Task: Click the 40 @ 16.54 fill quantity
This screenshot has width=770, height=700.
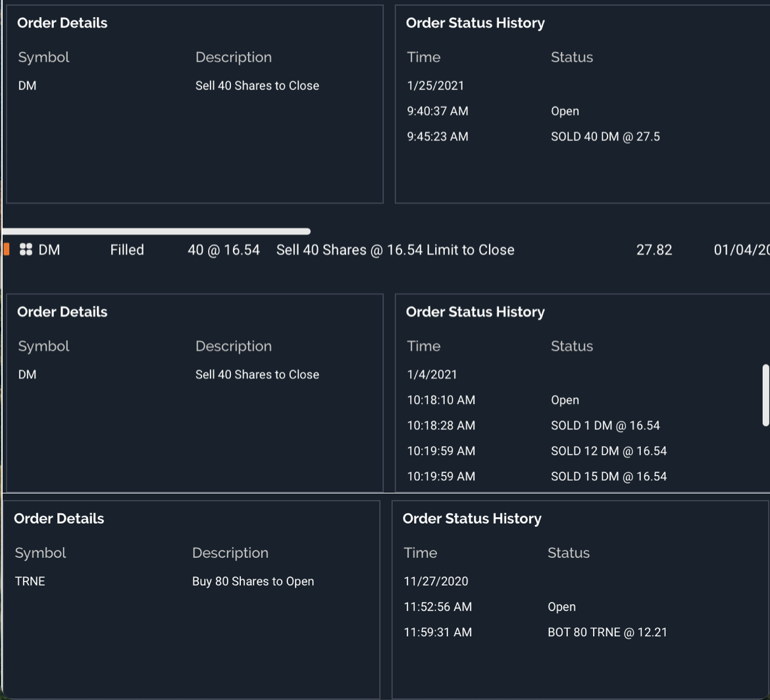Action: tap(224, 250)
